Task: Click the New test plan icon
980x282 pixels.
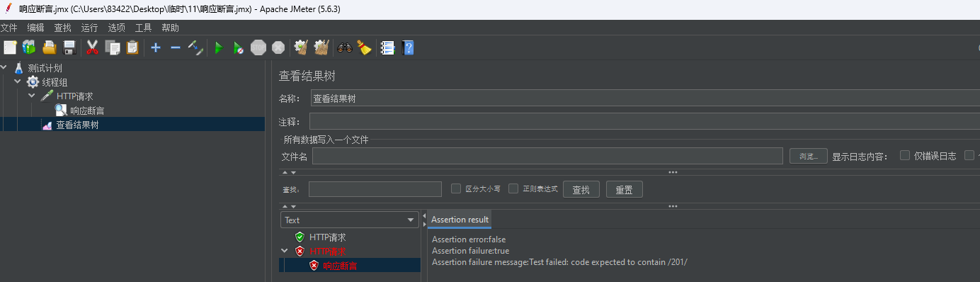Action: pos(10,47)
